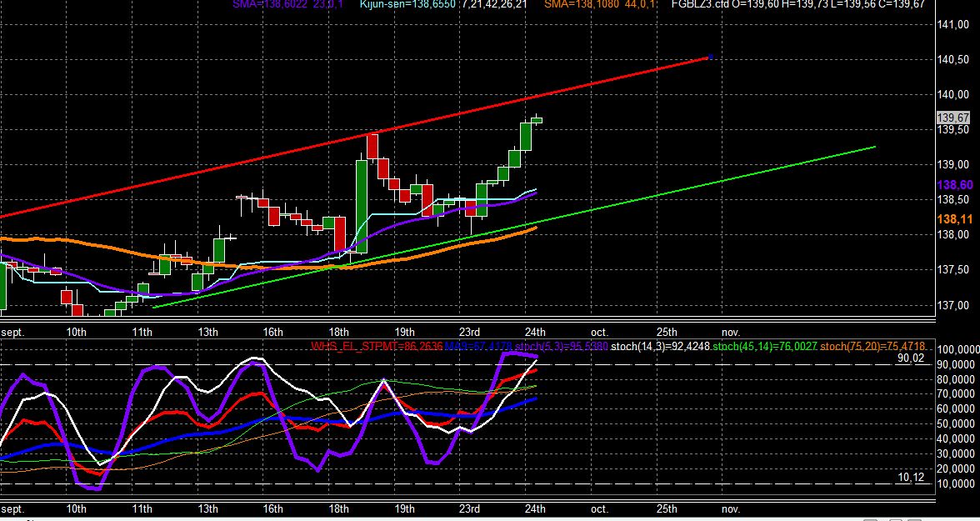Click the 141,00 price axis label
The width and height of the screenshot is (980, 521).
(x=953, y=24)
